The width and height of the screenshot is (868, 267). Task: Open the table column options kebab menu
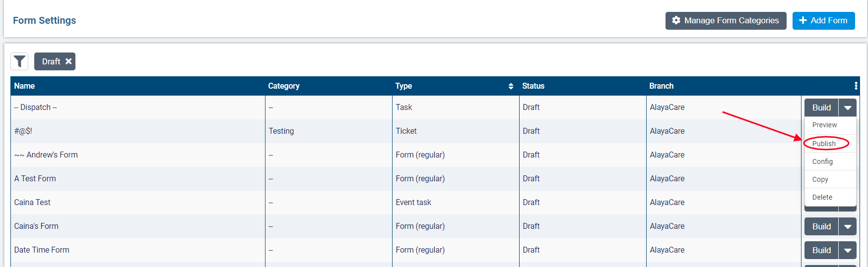pyautogui.click(x=856, y=86)
